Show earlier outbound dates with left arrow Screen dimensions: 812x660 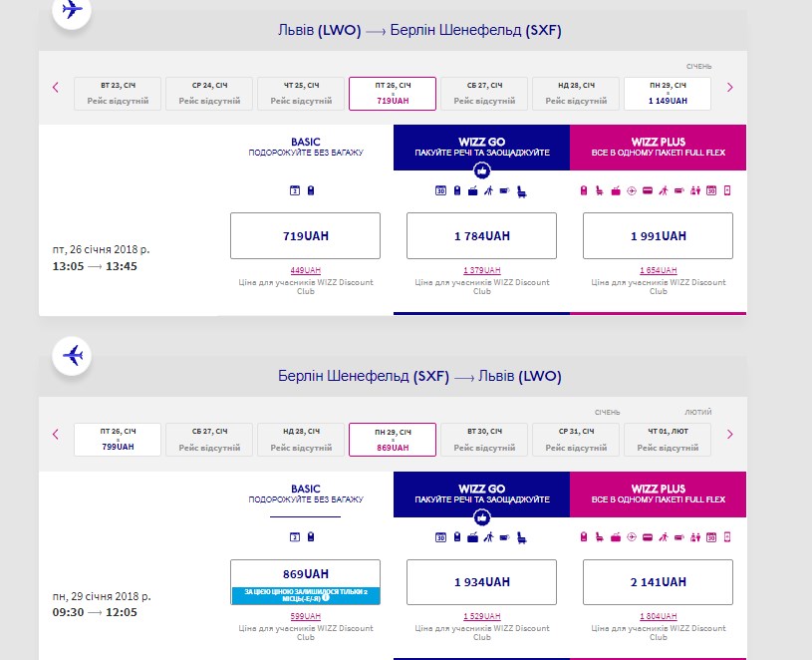56,88
